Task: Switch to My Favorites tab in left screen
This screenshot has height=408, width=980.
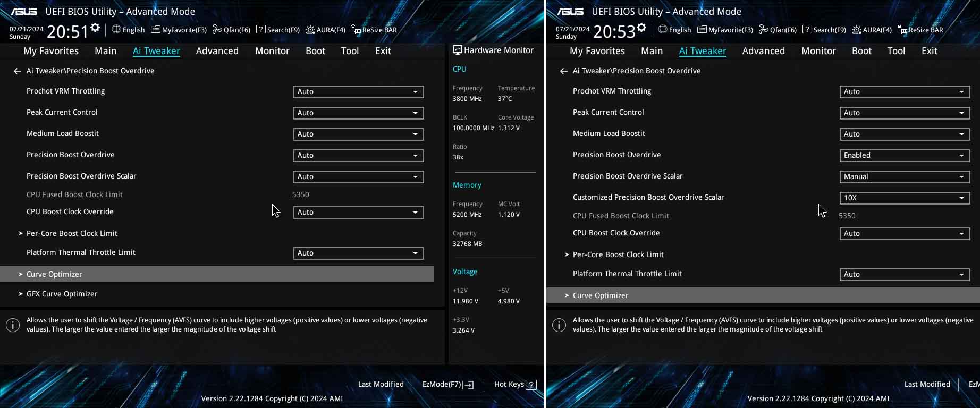Action: 51,51
